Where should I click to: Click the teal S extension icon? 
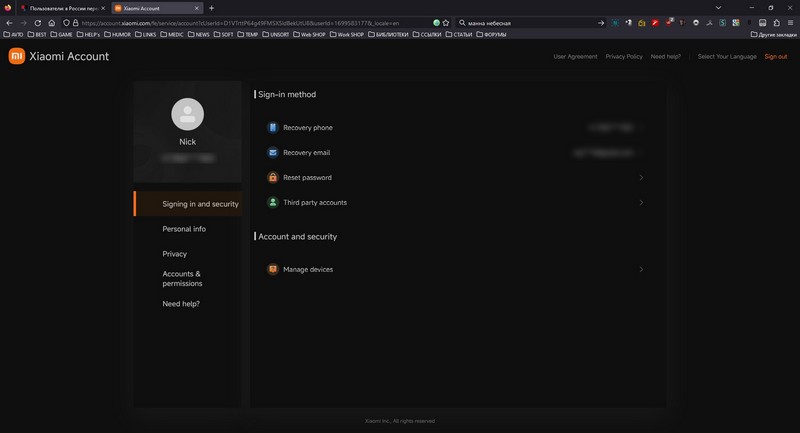pyautogui.click(x=722, y=23)
